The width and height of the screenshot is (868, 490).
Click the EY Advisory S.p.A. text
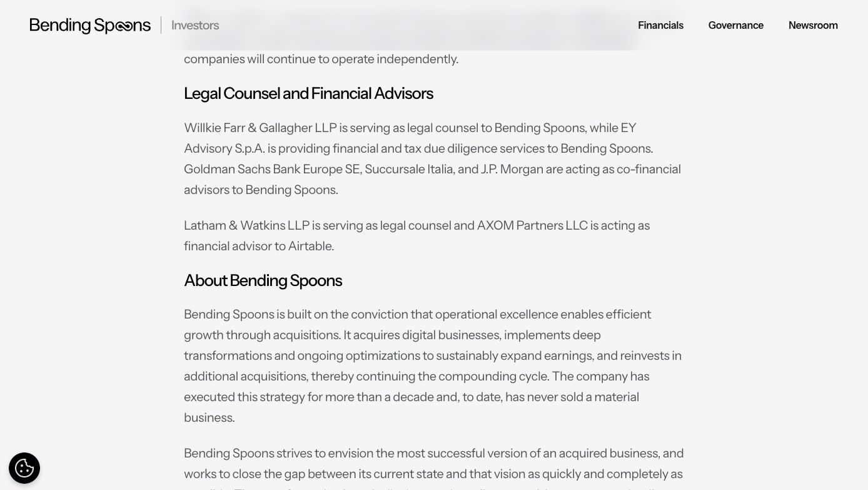click(410, 138)
